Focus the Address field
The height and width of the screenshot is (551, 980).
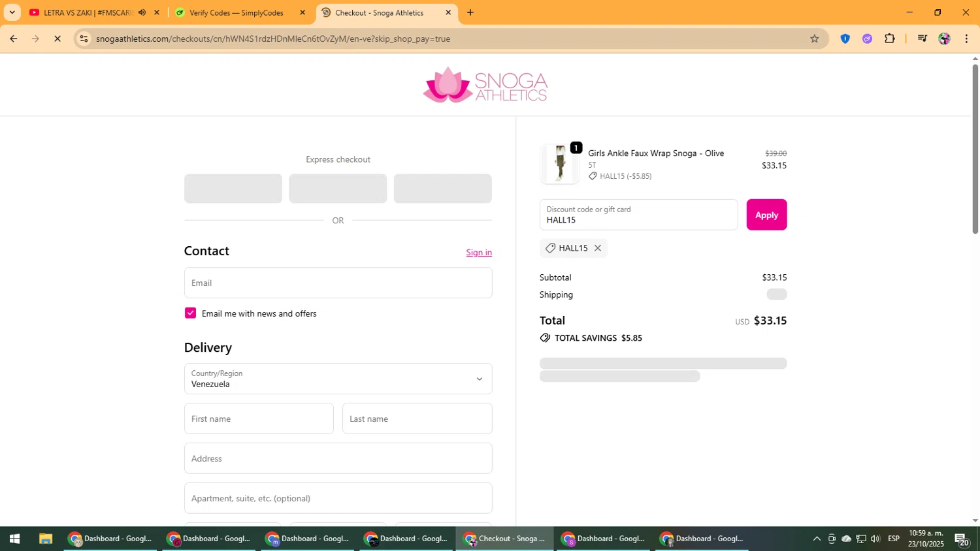[338, 458]
